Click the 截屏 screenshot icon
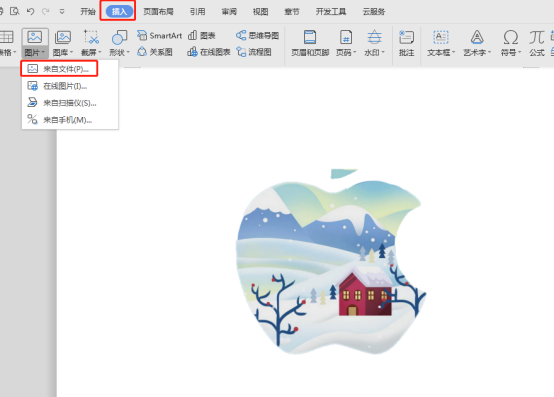 (x=91, y=37)
